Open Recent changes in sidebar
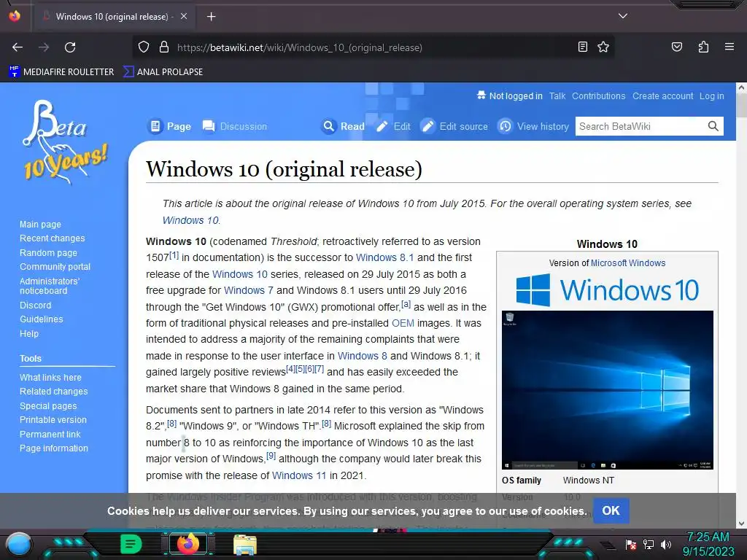The image size is (747, 560). [53, 238]
